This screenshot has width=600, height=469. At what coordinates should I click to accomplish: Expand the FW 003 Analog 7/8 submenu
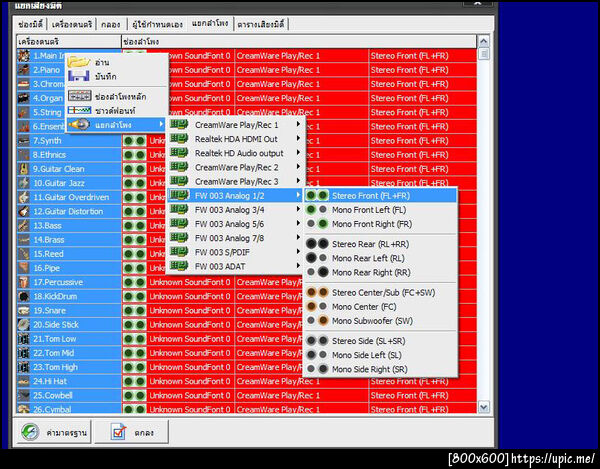click(236, 238)
